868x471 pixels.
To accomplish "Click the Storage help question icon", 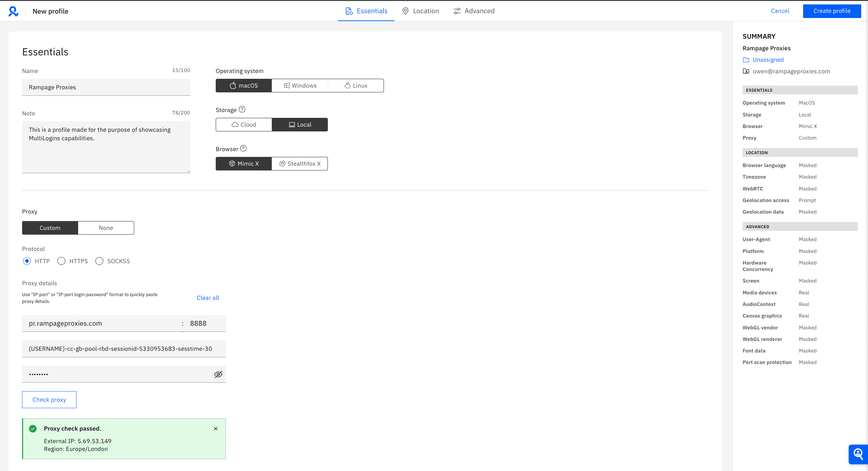I will 242,109.
